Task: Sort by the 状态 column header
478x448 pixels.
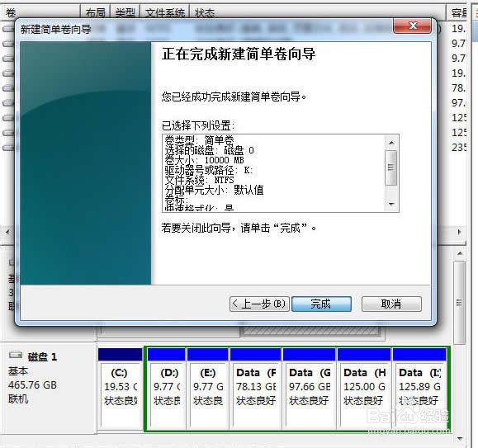Action: click(317, 13)
